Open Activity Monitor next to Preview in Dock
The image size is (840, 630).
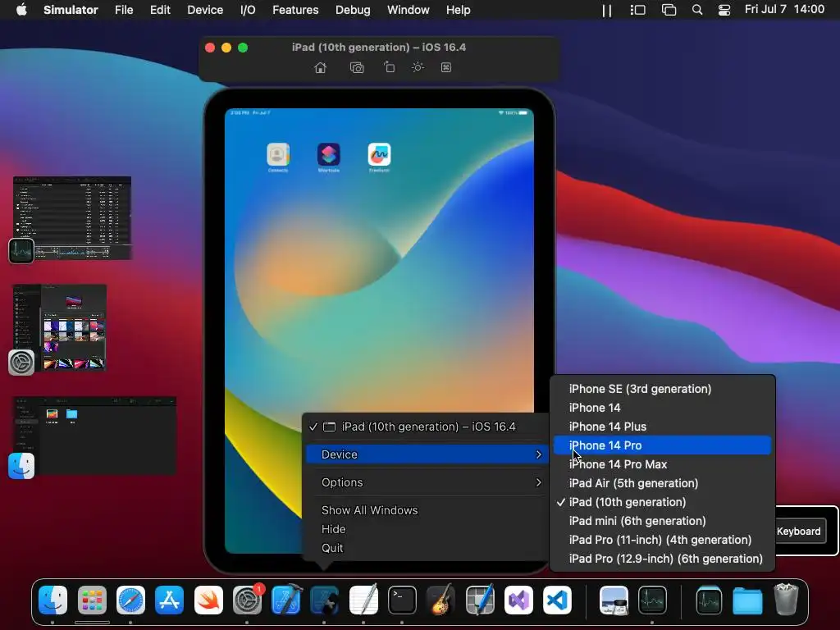[x=652, y=600]
